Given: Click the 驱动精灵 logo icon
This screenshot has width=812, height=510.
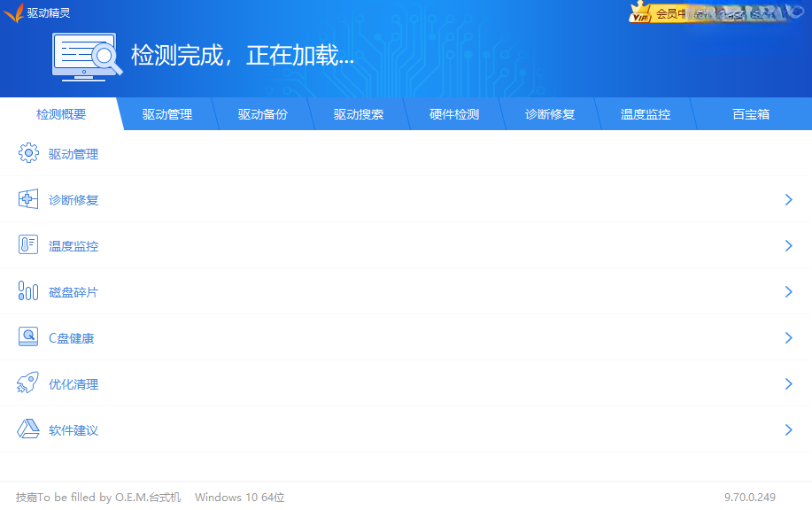Looking at the screenshot, I should pyautogui.click(x=13, y=12).
